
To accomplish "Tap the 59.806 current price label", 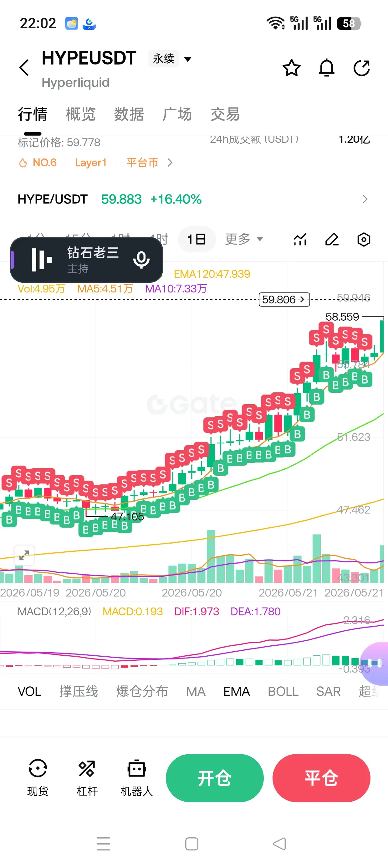I will (284, 299).
